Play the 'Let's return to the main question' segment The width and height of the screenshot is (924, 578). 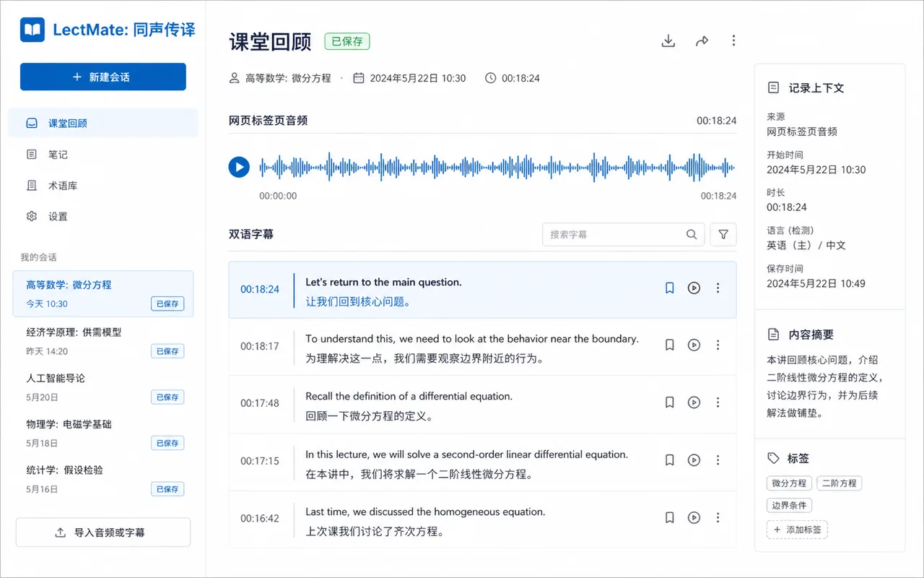click(x=694, y=288)
